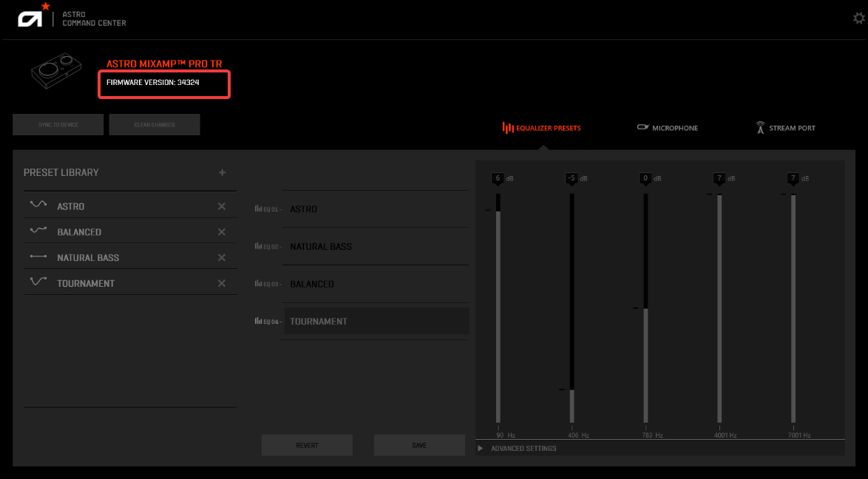Click the TOURNAMENT preset curve icon
Screen dimensions: 868x479
coord(38,282)
